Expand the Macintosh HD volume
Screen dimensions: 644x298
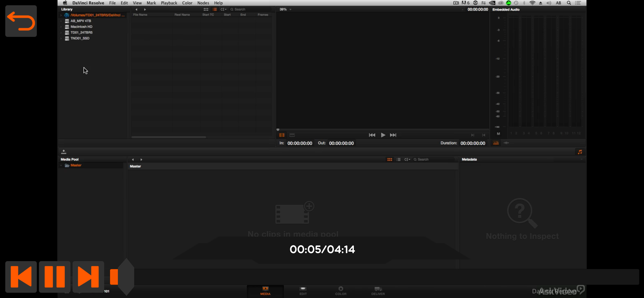point(61,27)
